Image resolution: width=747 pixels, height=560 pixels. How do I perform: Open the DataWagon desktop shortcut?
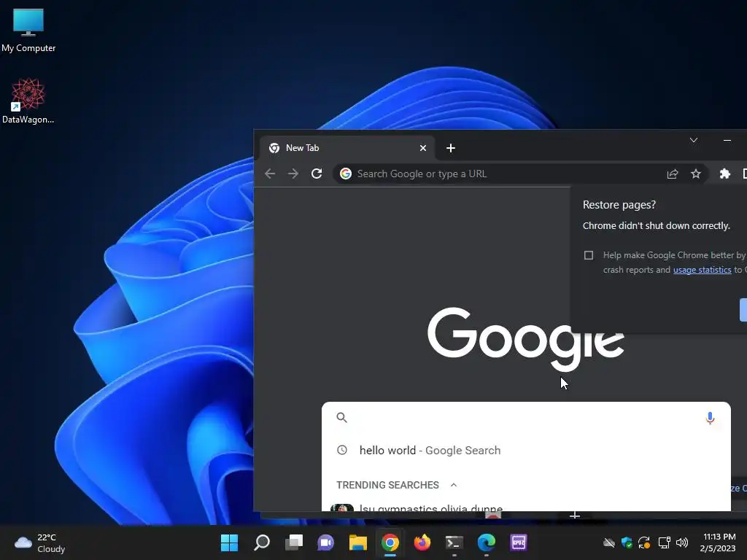point(28,101)
